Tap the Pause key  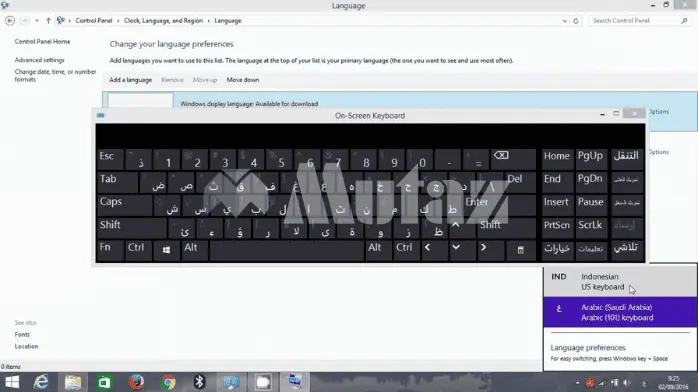point(591,205)
